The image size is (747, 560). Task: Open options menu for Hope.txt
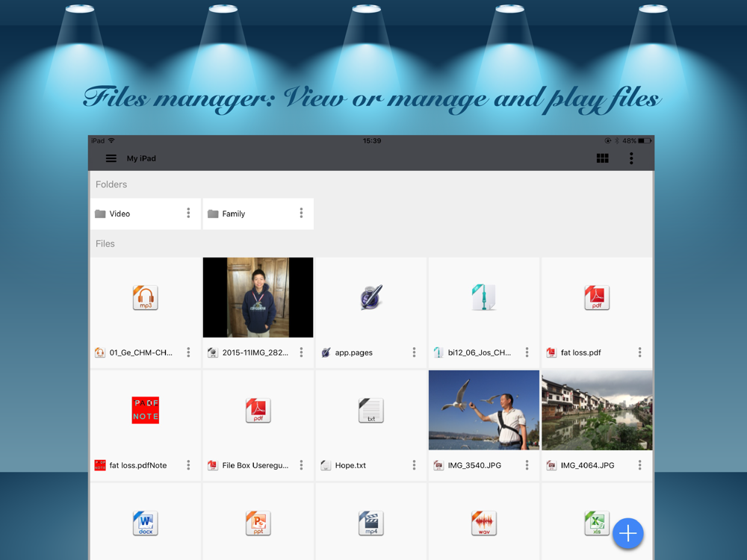pos(414,465)
